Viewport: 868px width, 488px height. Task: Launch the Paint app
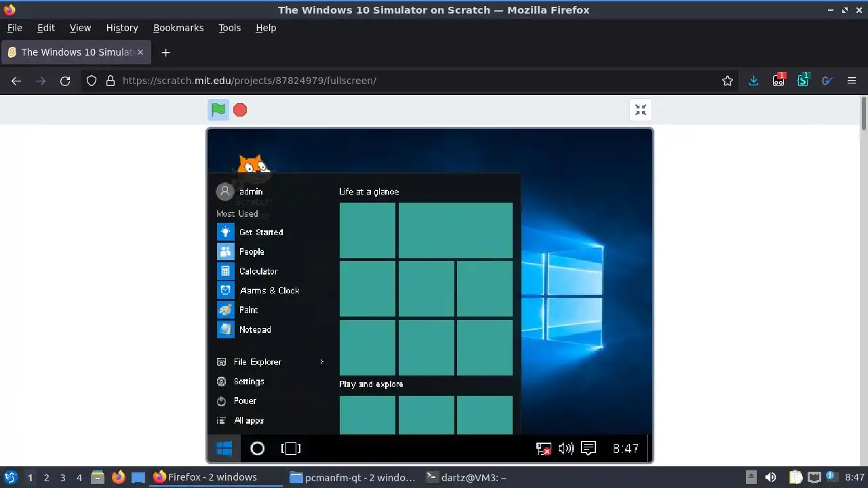(x=248, y=310)
